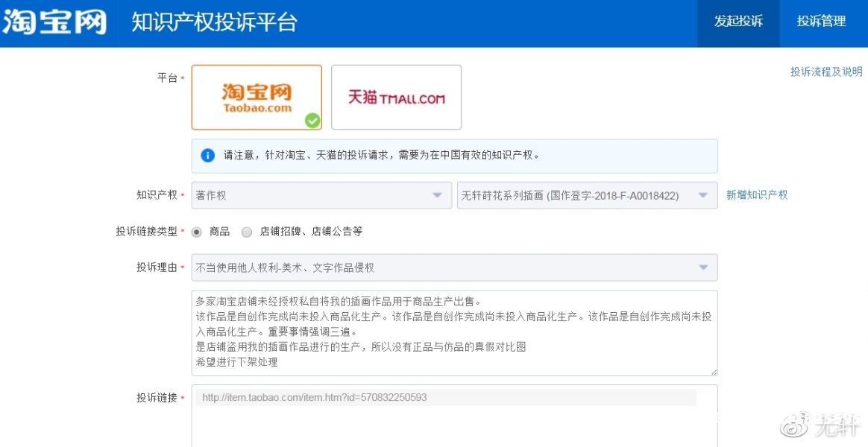Click the 投诉理由 field label
Image resolution: width=868 pixels, height=447 pixels.
pyautogui.click(x=157, y=267)
